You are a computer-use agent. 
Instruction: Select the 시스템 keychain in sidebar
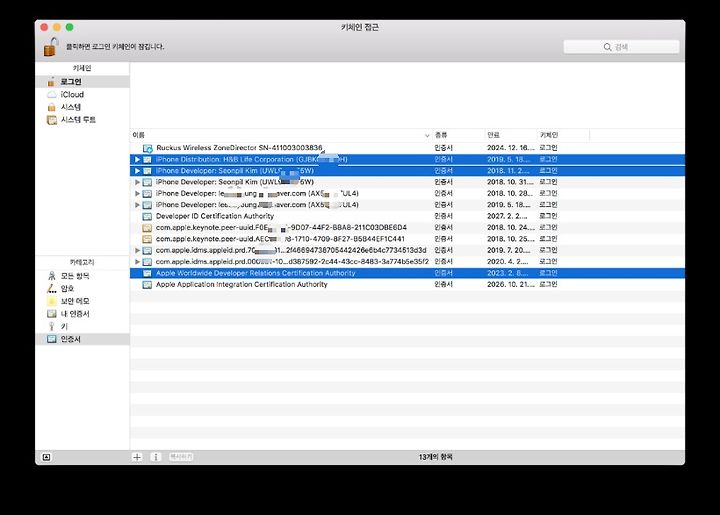[x=83, y=107]
